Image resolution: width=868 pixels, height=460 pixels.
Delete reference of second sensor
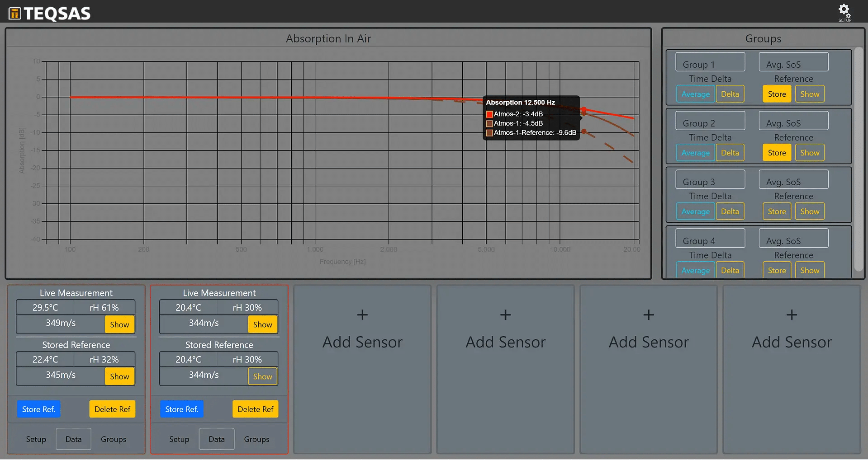[255, 409]
